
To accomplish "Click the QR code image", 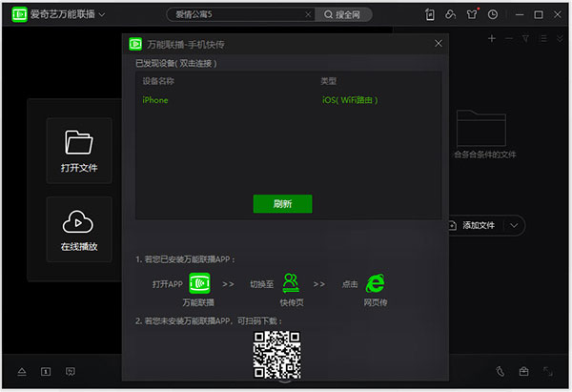I will pos(277,355).
